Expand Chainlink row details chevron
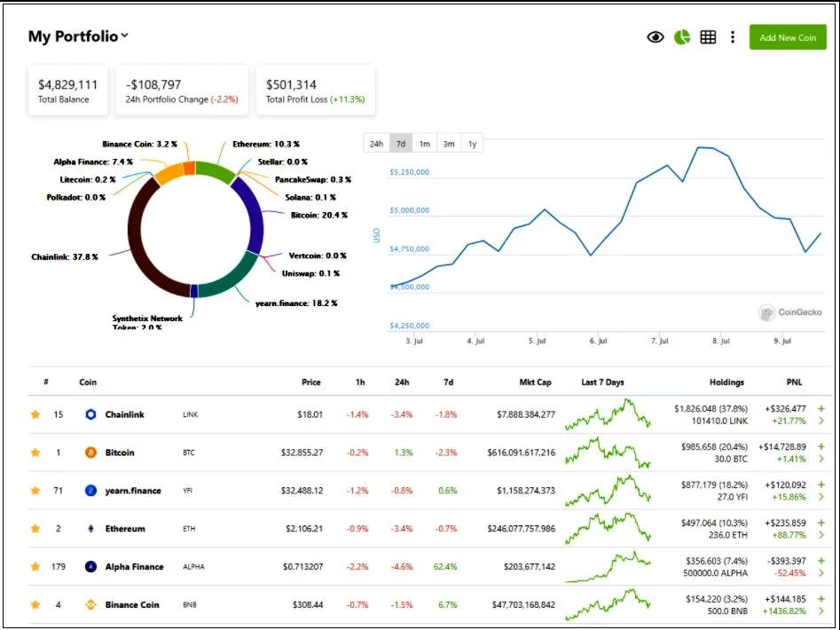This screenshot has height=630, width=840. pyautogui.click(x=821, y=421)
